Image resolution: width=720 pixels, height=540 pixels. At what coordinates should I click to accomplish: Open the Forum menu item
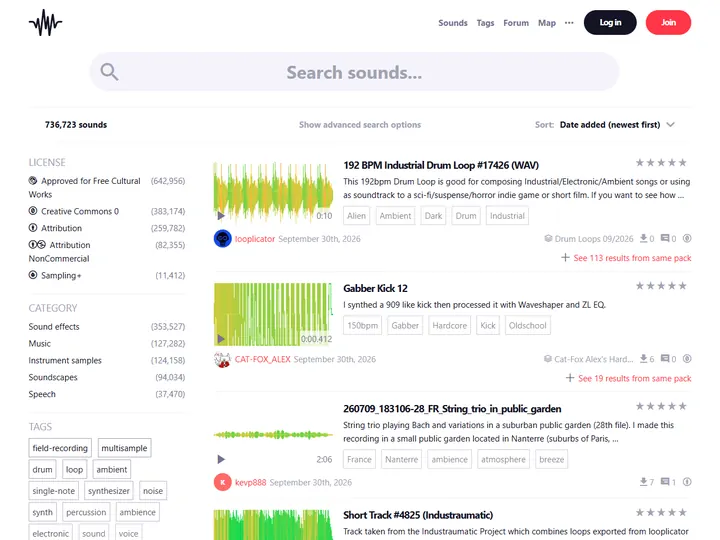pyautogui.click(x=516, y=23)
